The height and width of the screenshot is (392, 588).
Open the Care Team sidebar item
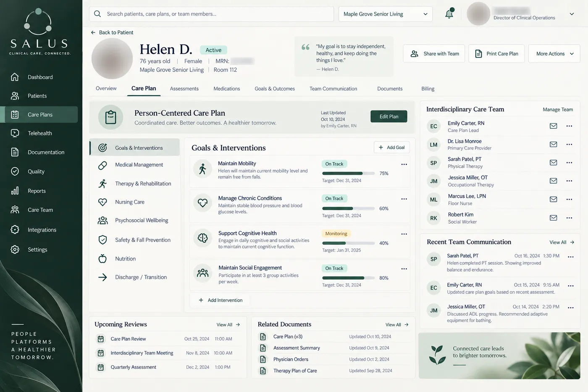(40, 210)
